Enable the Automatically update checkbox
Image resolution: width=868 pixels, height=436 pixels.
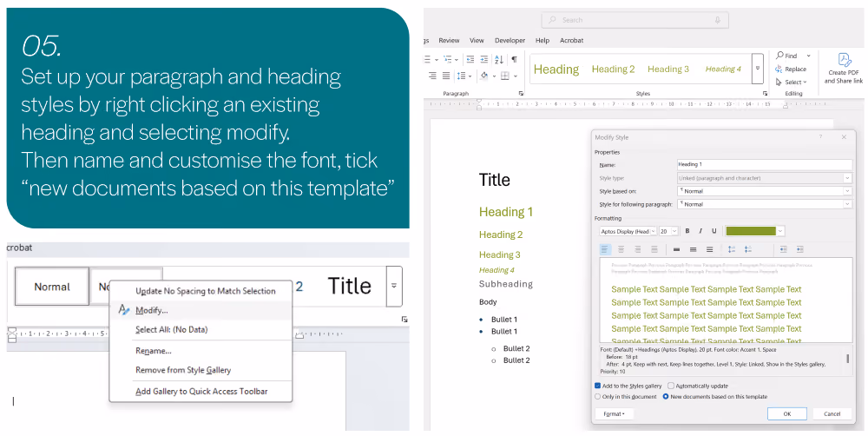click(x=671, y=386)
